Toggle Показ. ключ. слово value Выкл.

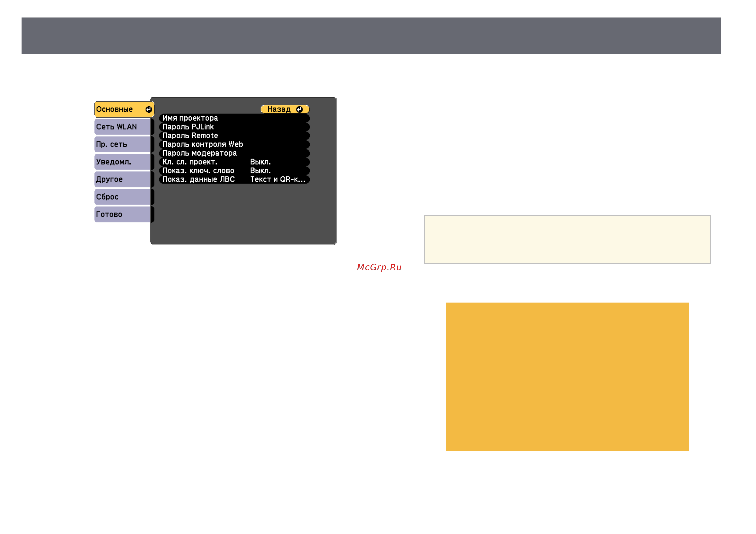point(261,170)
